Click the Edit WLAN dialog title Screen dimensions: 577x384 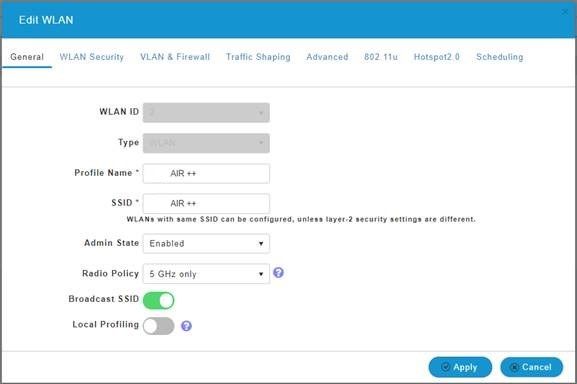(46, 20)
